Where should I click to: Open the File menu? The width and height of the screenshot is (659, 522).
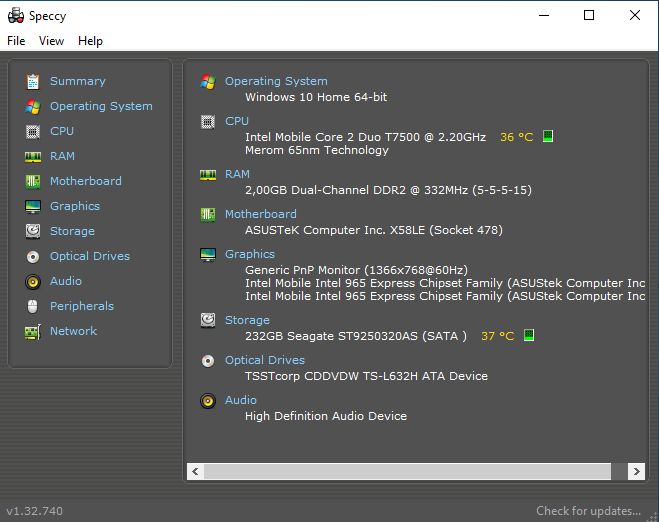[x=16, y=41]
